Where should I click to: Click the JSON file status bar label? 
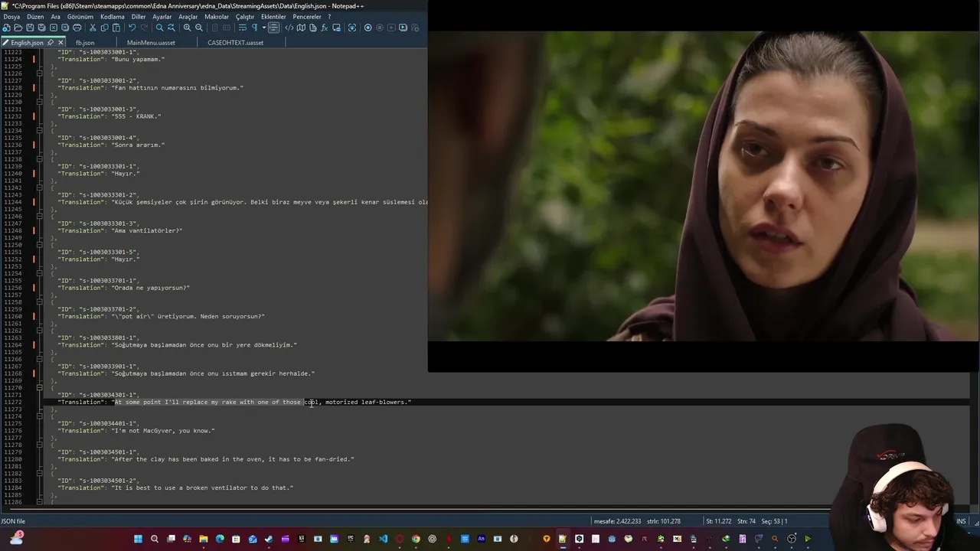point(13,521)
